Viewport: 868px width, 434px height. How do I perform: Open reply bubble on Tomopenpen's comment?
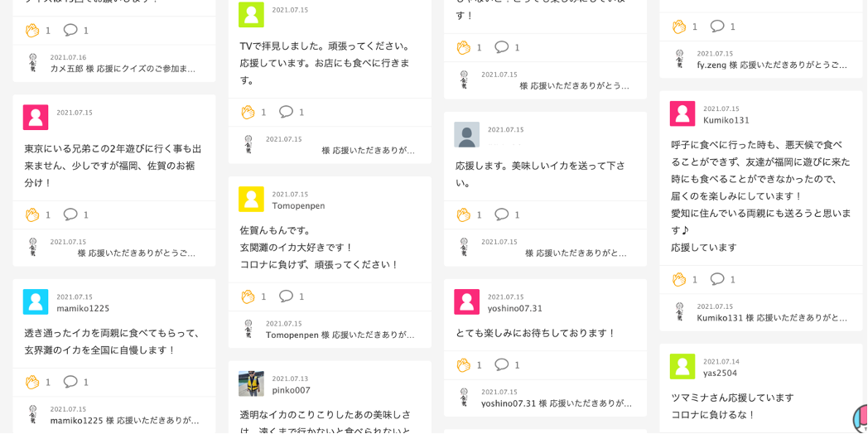(287, 297)
